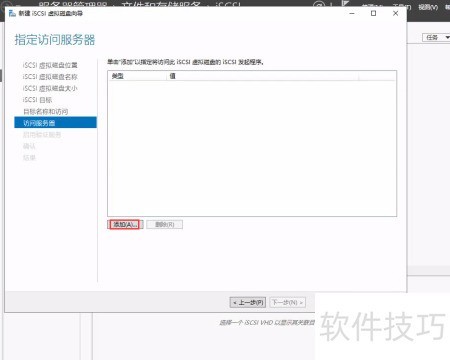This screenshot has width=450, height=360.
Task: Click the 选择一个 iSCSI VHD hint text
Action: (267, 322)
